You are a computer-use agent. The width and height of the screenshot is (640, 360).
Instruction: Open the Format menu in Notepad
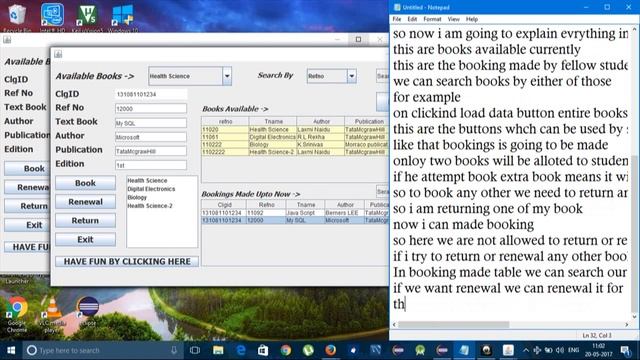coord(432,19)
